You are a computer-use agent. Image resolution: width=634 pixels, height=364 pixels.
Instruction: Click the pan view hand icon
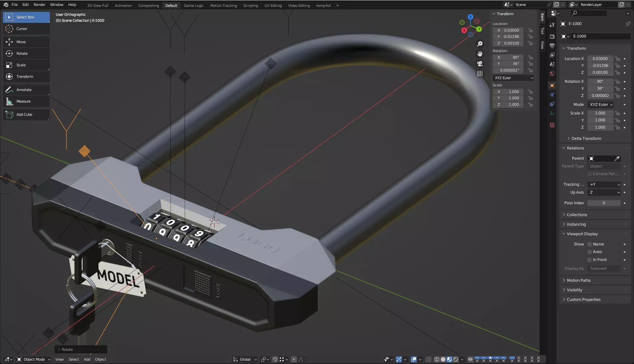[480, 54]
